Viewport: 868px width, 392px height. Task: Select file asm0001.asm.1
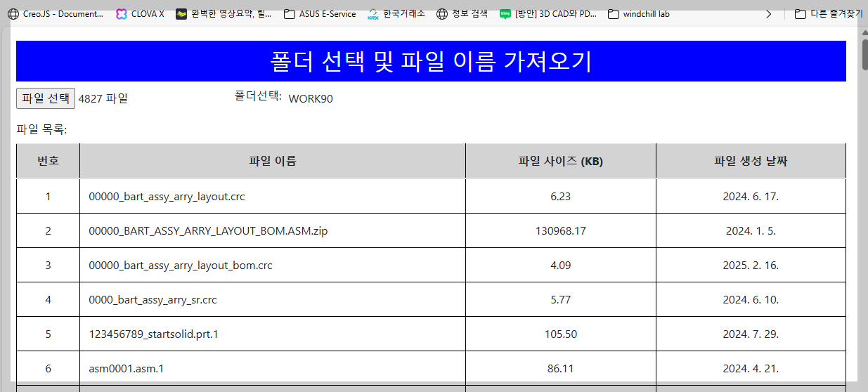click(x=127, y=368)
